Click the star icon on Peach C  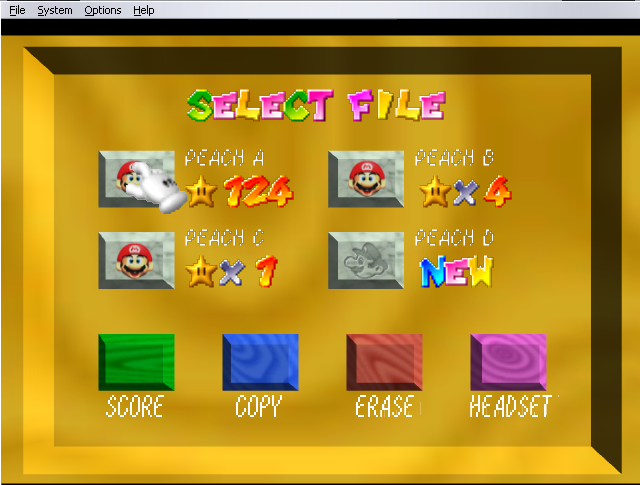(201, 271)
